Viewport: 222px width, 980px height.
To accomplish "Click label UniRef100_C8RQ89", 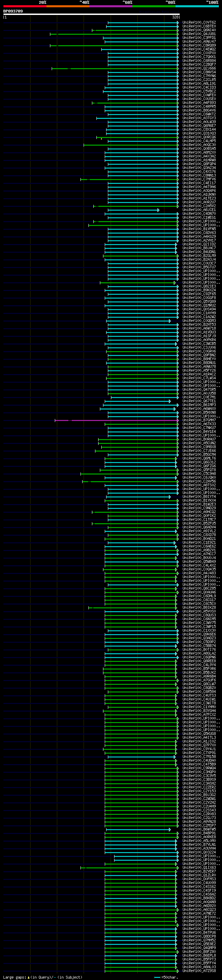I will click(x=199, y=45).
